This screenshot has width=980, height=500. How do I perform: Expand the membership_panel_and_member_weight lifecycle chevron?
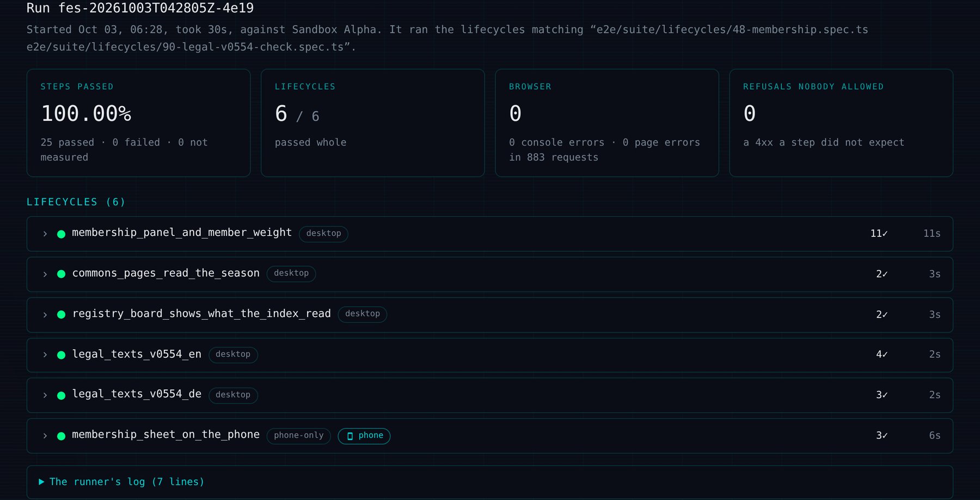[x=45, y=234]
